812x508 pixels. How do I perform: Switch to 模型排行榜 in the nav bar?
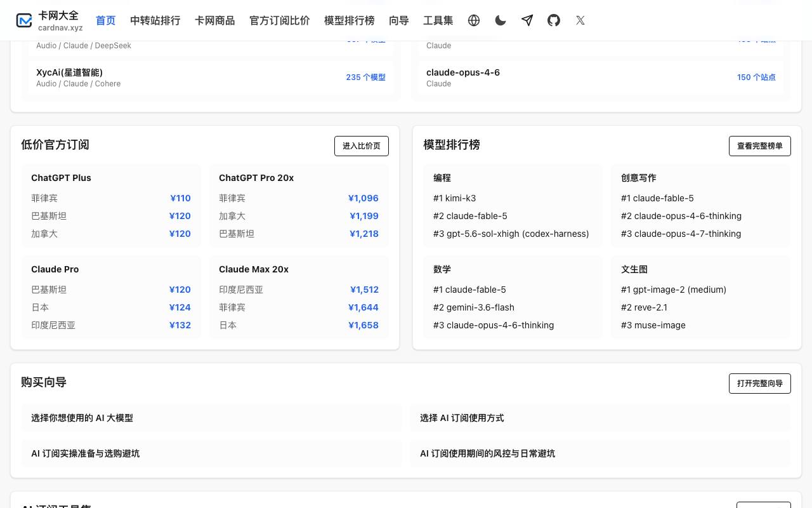coord(350,20)
